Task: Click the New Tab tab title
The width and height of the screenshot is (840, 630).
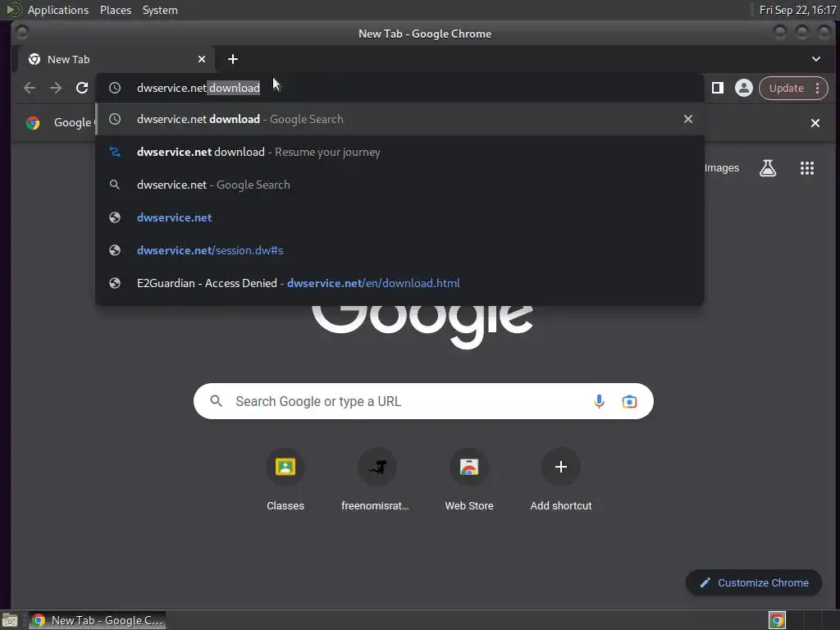Action: pos(69,59)
